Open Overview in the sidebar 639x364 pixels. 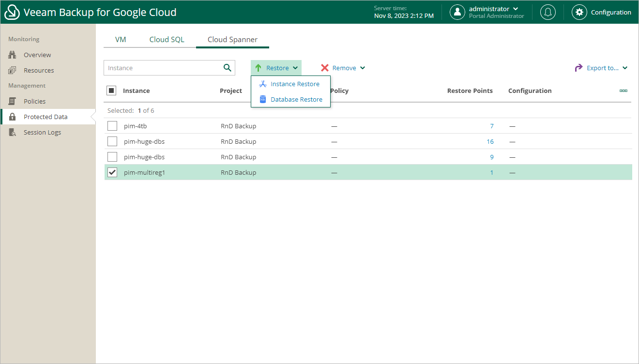[37, 55]
